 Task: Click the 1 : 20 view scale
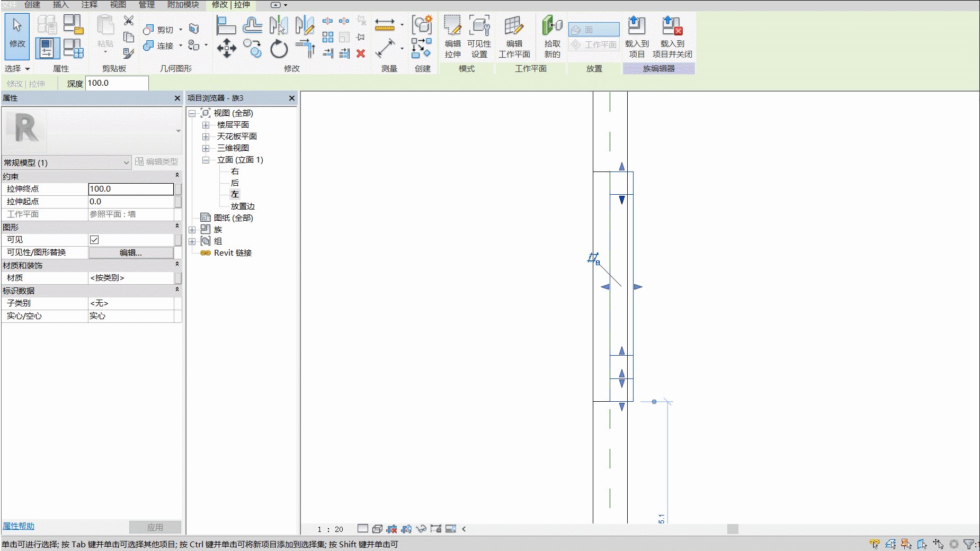pos(330,529)
